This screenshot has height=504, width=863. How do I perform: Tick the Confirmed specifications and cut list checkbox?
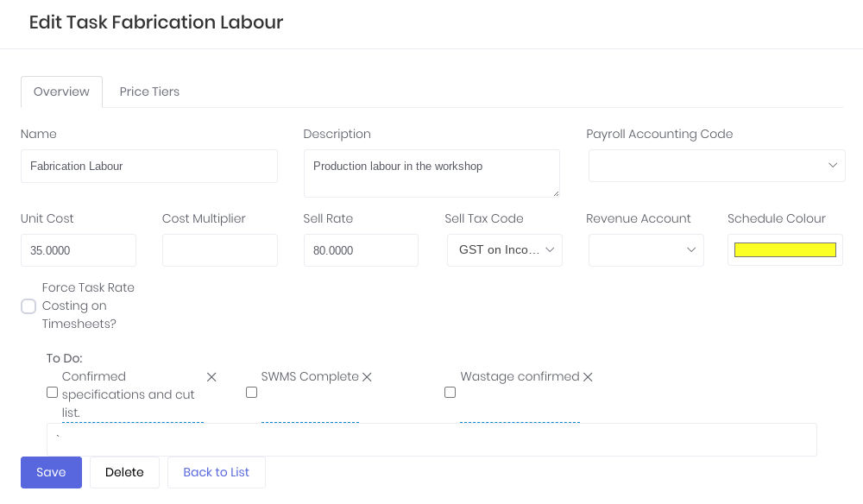click(52, 393)
